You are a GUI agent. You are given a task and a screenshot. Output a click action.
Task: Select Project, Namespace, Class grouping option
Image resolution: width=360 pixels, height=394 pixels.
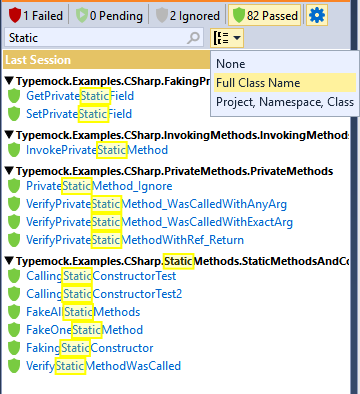(x=285, y=102)
